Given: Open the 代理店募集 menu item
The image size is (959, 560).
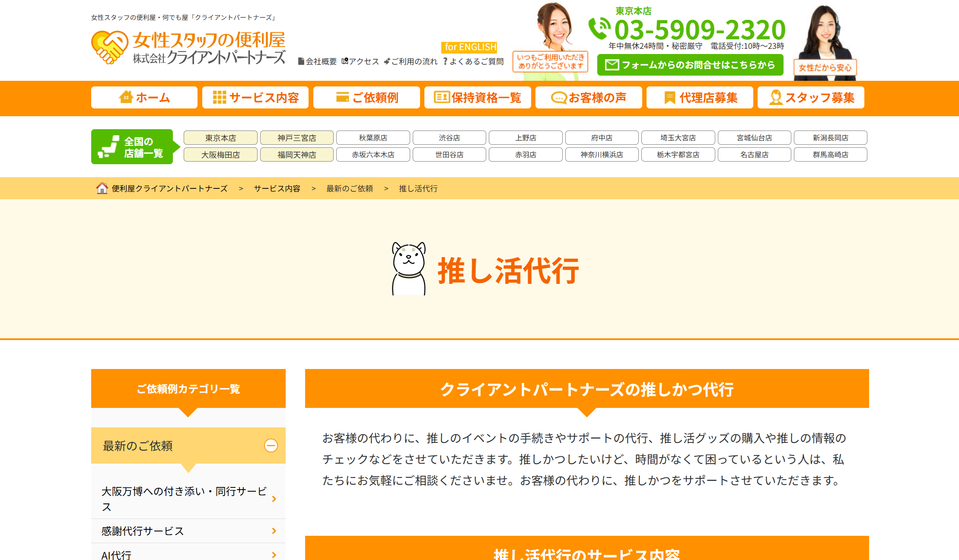Looking at the screenshot, I should [700, 97].
